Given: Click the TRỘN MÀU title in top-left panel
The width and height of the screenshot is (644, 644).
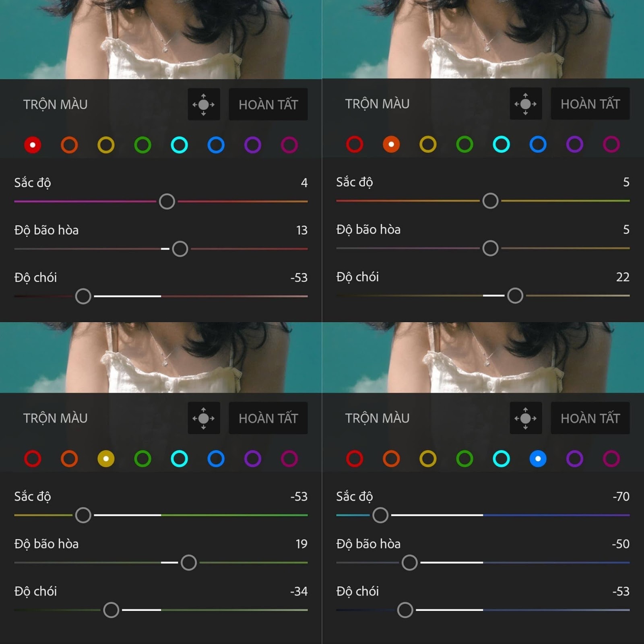Looking at the screenshot, I should pos(55,105).
